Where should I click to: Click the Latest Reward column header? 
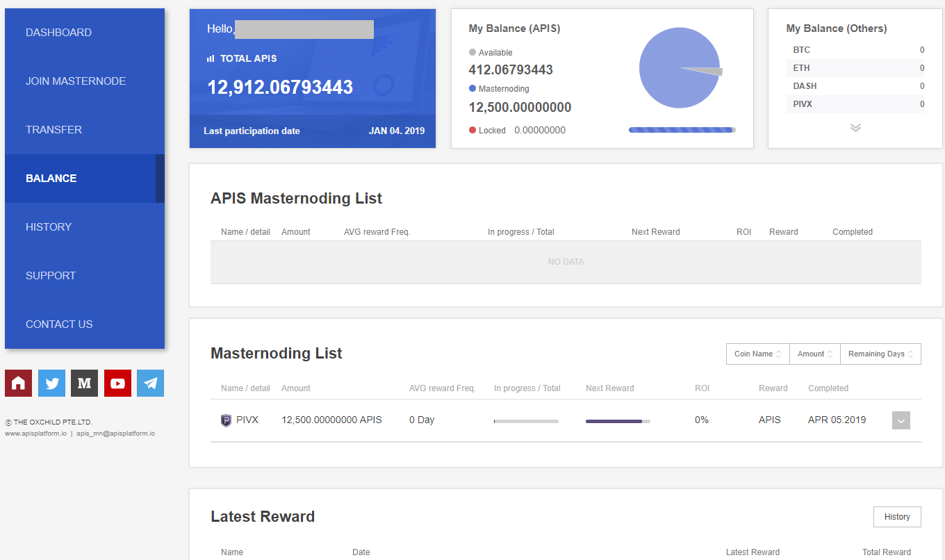pos(753,552)
